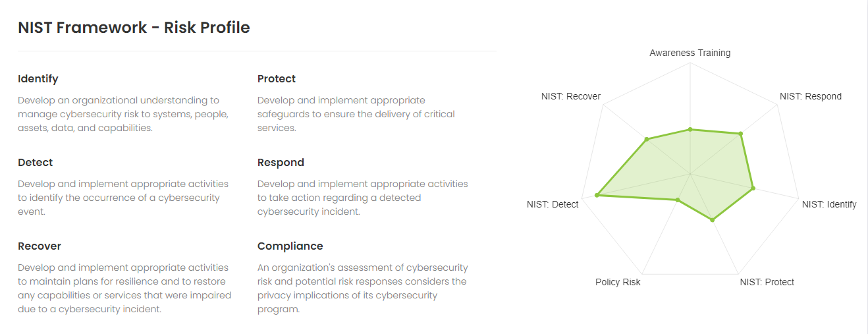Select the NIST: Identify axis label
Viewport: 868px width, 334px height.
pyautogui.click(x=829, y=204)
